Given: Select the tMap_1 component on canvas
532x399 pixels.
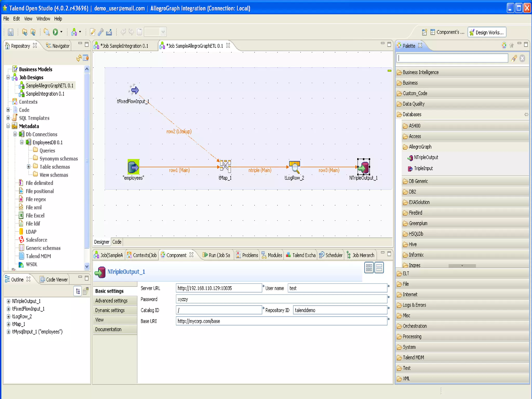Looking at the screenshot, I should click(x=225, y=167).
